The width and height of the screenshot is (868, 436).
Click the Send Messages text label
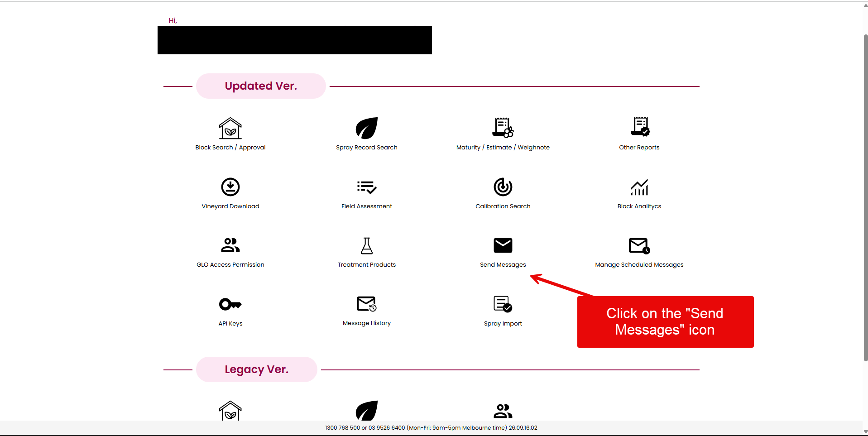503,265
